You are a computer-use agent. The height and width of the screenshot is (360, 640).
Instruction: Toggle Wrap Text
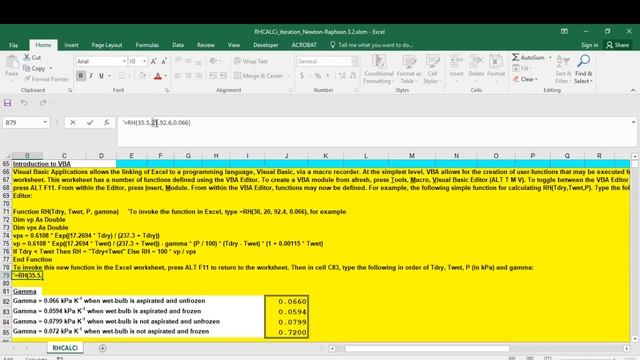251,61
